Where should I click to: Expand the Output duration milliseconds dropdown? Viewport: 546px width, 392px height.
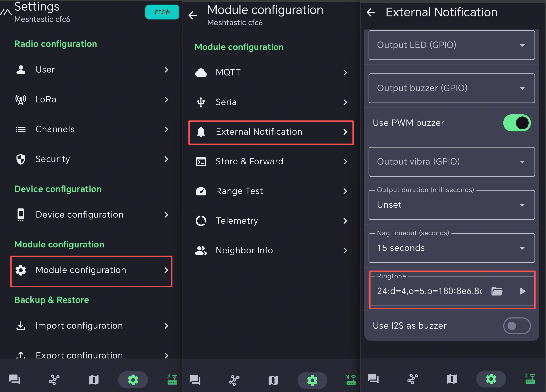click(452, 205)
